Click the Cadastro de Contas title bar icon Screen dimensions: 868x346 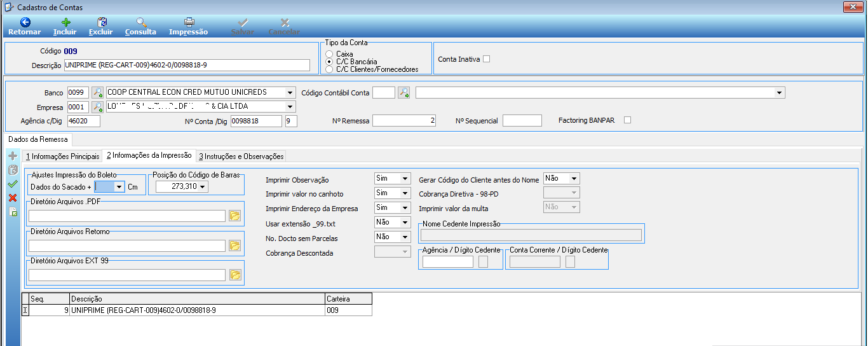click(9, 7)
